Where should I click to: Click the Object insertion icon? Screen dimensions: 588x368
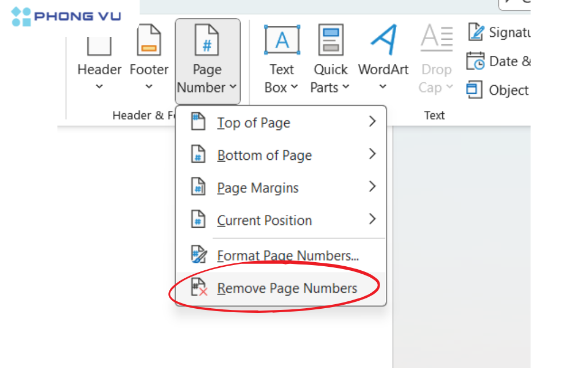[x=476, y=90]
